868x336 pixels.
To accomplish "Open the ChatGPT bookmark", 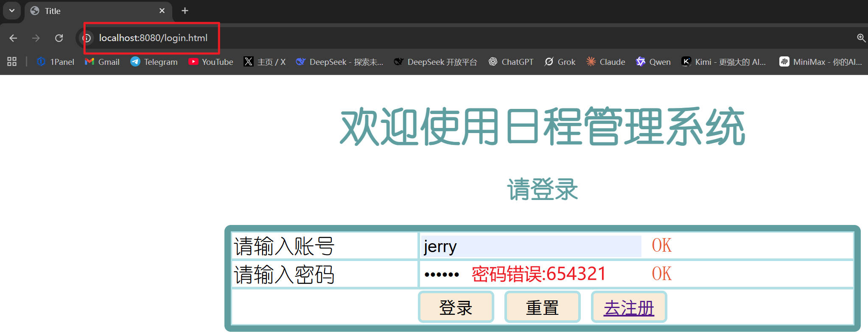I will coord(511,62).
